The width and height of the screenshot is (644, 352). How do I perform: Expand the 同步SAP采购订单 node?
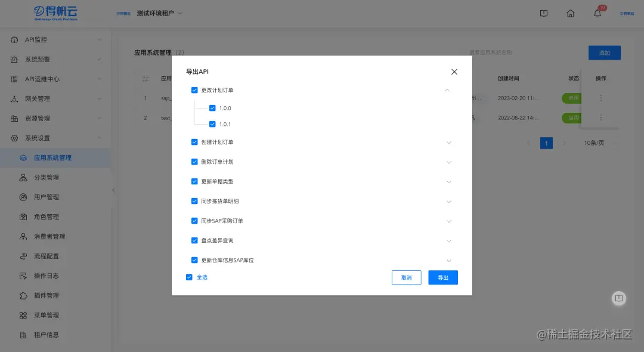click(449, 222)
